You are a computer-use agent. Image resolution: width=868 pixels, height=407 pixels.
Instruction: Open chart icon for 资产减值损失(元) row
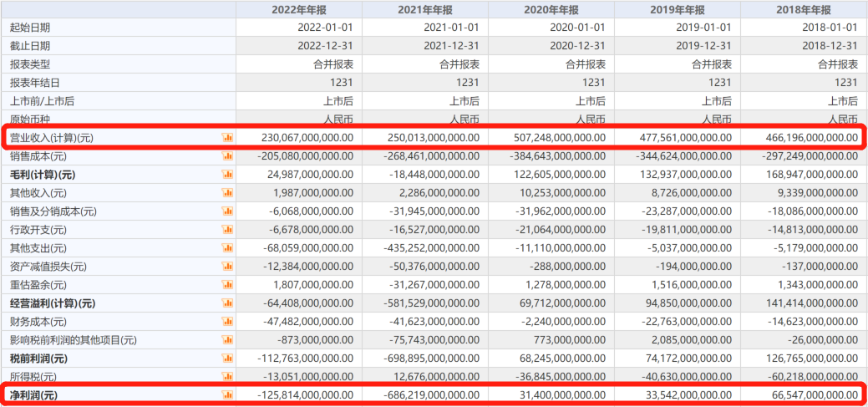(227, 267)
